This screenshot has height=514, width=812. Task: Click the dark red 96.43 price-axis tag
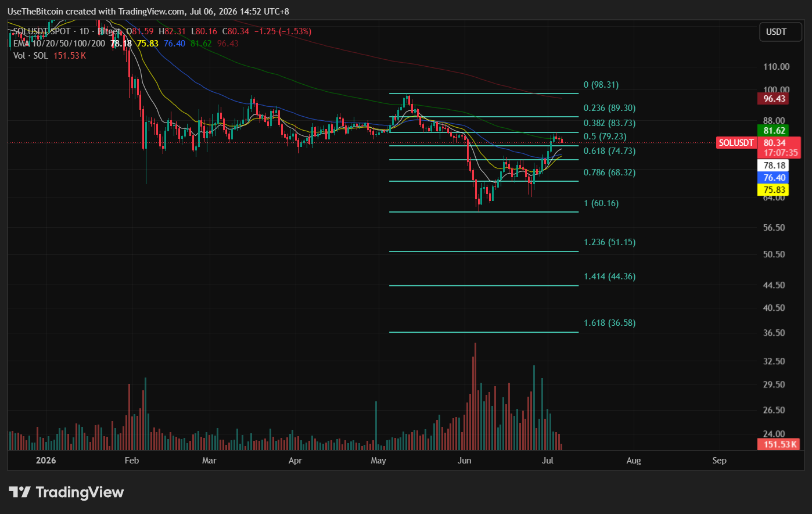774,99
